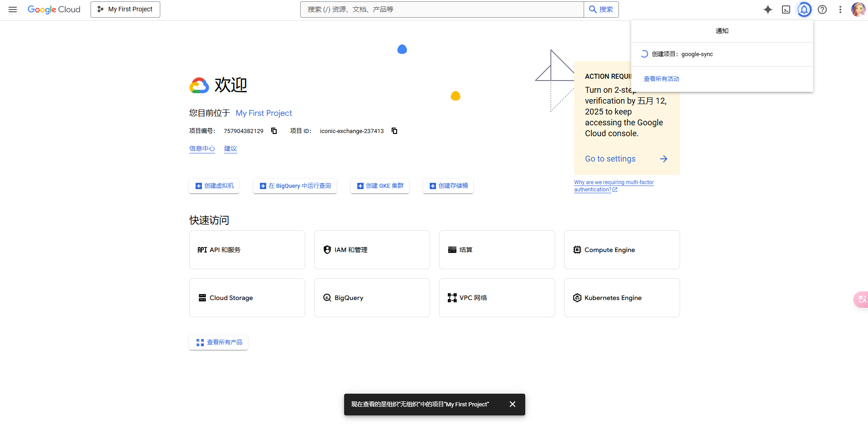Toggle the notifications bell icon
Viewport: 868px width, 424px height.
pyautogui.click(x=804, y=10)
